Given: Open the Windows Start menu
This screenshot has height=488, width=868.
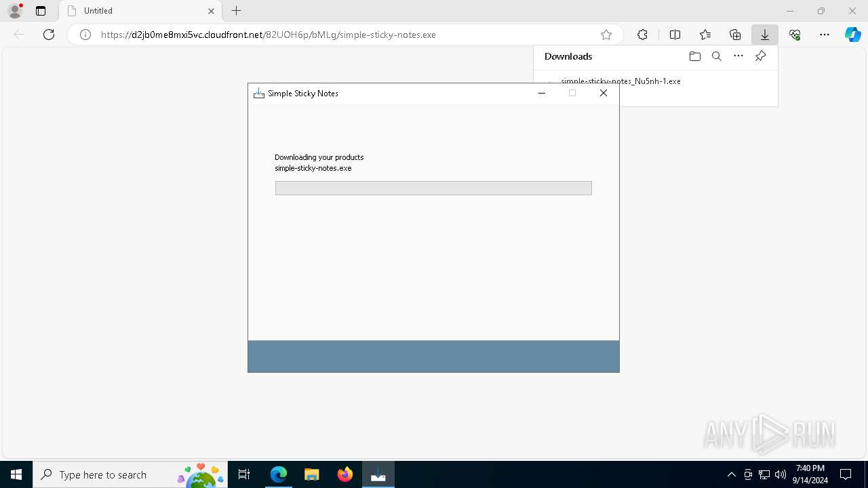Looking at the screenshot, I should click(x=16, y=475).
